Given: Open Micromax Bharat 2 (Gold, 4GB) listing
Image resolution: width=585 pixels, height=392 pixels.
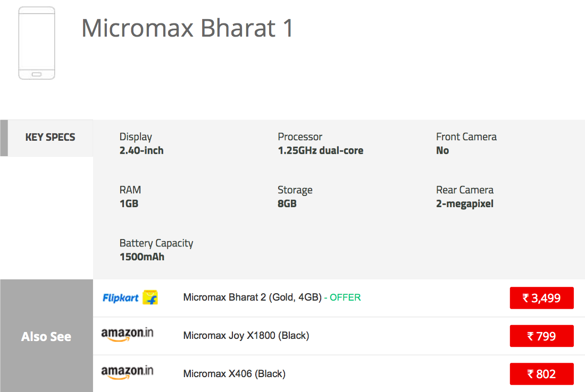Looking at the screenshot, I should (x=252, y=297).
